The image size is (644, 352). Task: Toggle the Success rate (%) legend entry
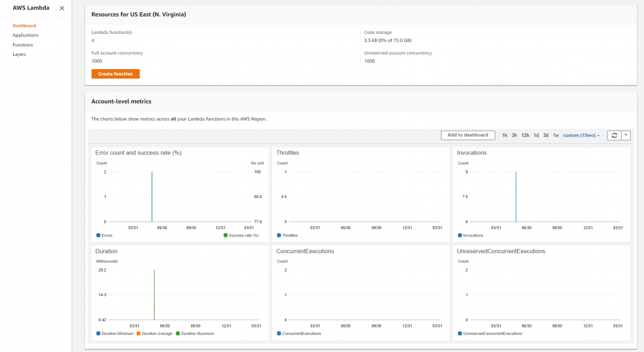241,236
